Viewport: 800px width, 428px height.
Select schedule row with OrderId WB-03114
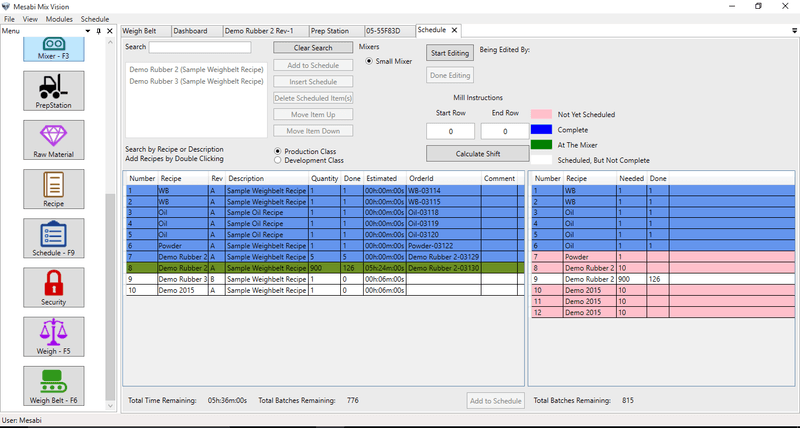325,190
